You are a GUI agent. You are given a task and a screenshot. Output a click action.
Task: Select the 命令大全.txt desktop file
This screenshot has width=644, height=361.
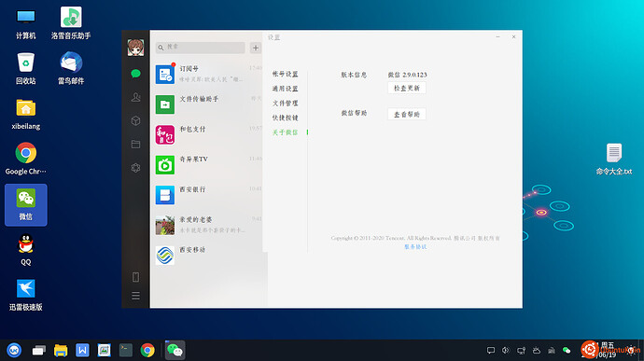coord(614,160)
